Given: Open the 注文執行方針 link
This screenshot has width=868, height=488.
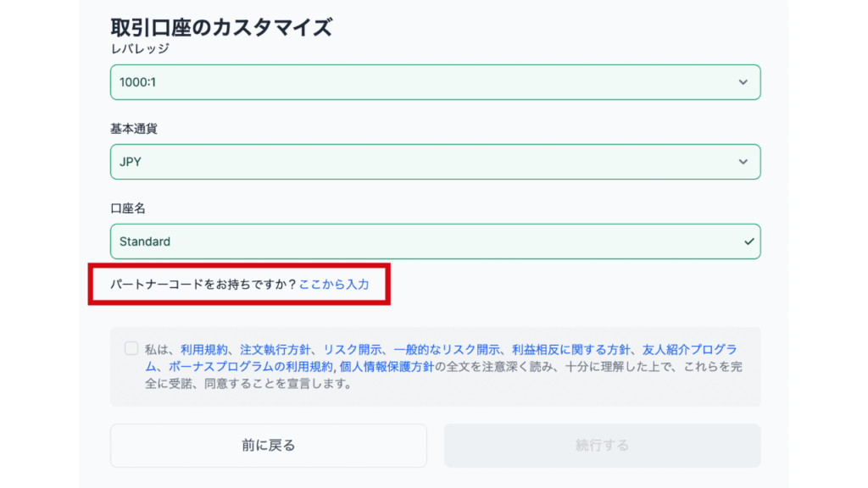Looking at the screenshot, I should point(276,349).
